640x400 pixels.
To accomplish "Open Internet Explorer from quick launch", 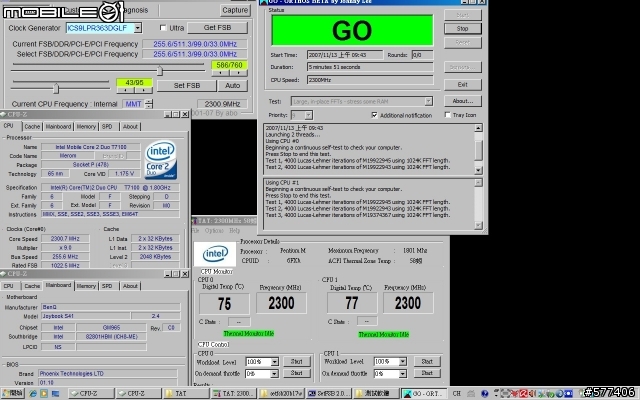I will (33, 393).
